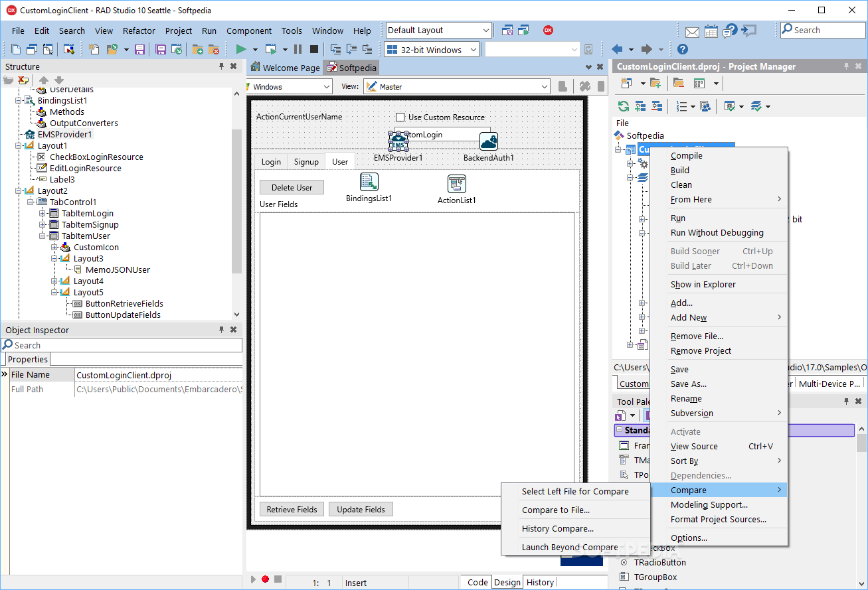Collapse the Layout1 node in Structure tree

click(19, 145)
